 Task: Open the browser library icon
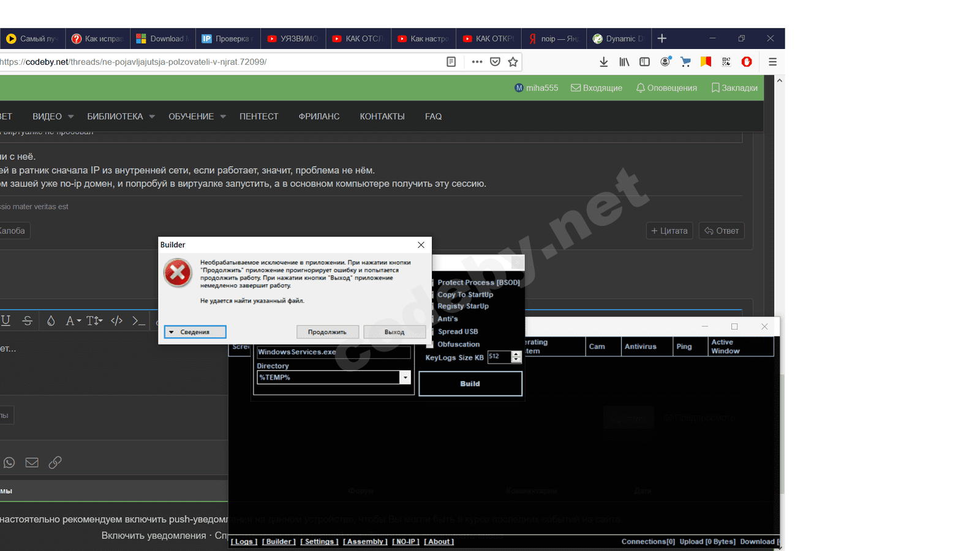coord(624,62)
